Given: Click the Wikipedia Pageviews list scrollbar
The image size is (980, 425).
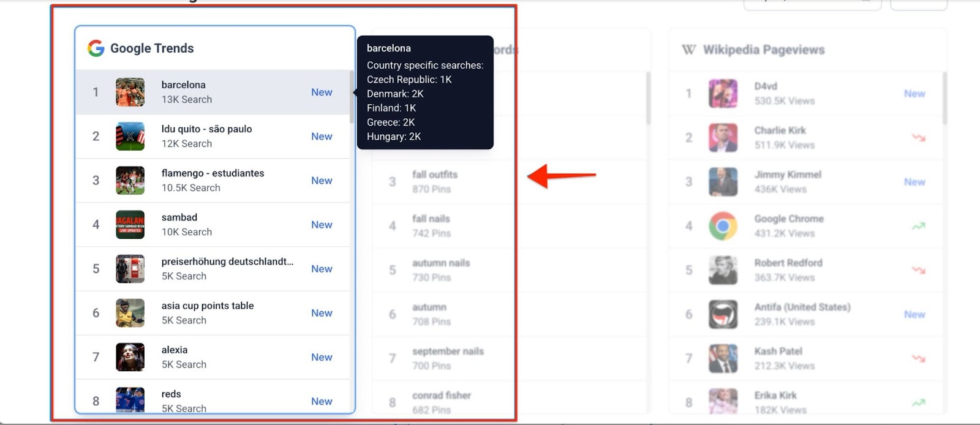Looking at the screenshot, I should [945, 98].
